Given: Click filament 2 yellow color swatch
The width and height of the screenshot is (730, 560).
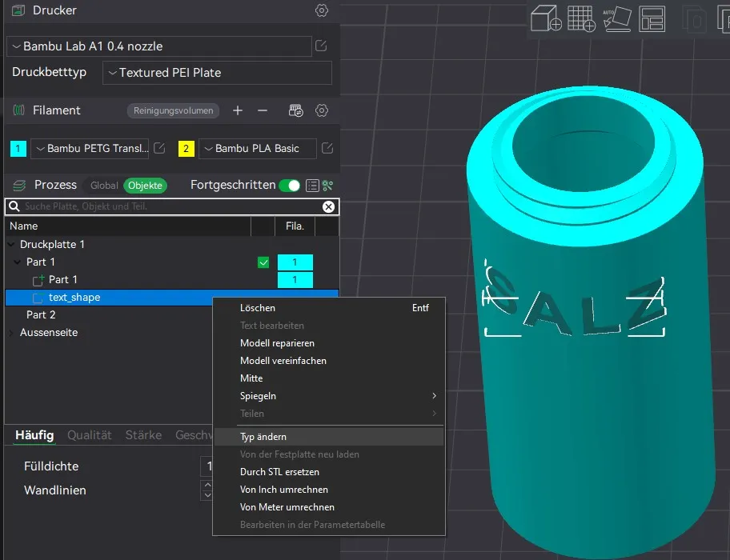Looking at the screenshot, I should pos(187,148).
